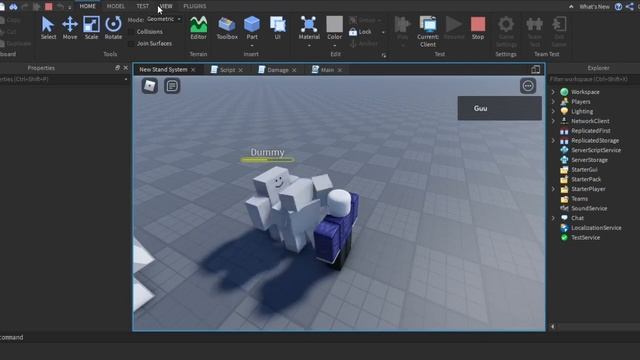640x360 pixels.
Task: Select the New Stand System tab
Action: point(163,69)
